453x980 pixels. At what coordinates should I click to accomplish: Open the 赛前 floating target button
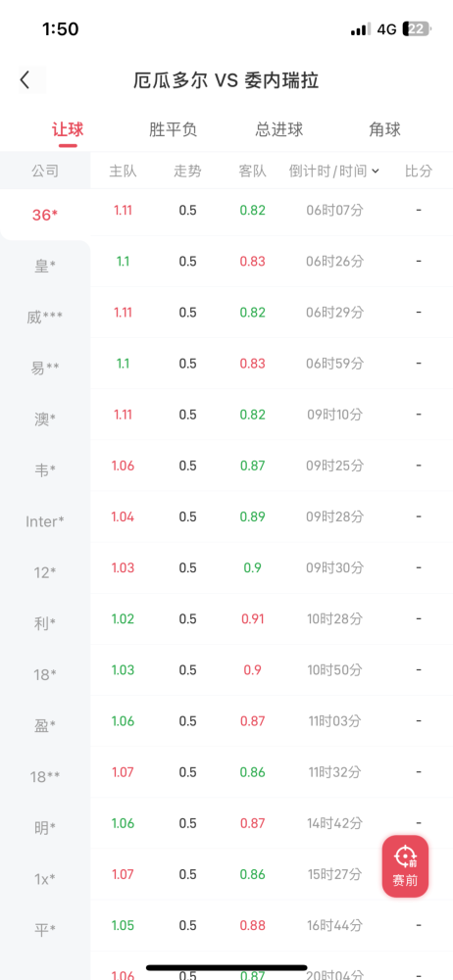(406, 866)
